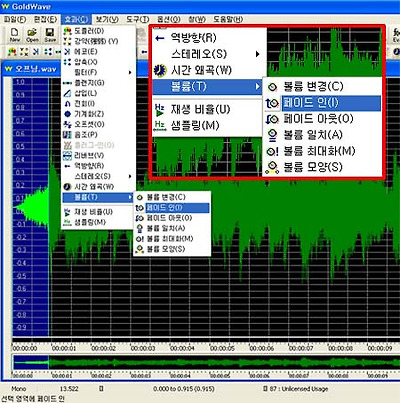Choose 역방향(R) in the unmagnified effects menu
Image resolution: width=400 pixels, height=403 pixels.
[99, 166]
